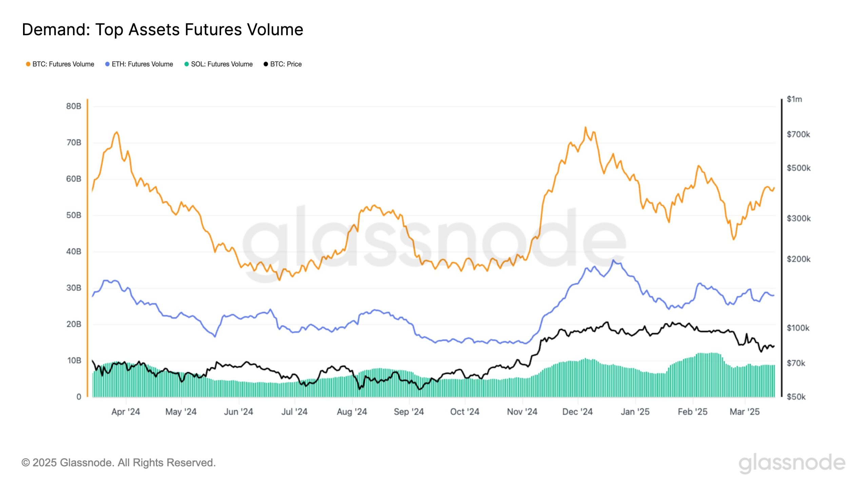Click the green SOL Futures Volume legend dot
868x488 pixels.
click(x=186, y=64)
